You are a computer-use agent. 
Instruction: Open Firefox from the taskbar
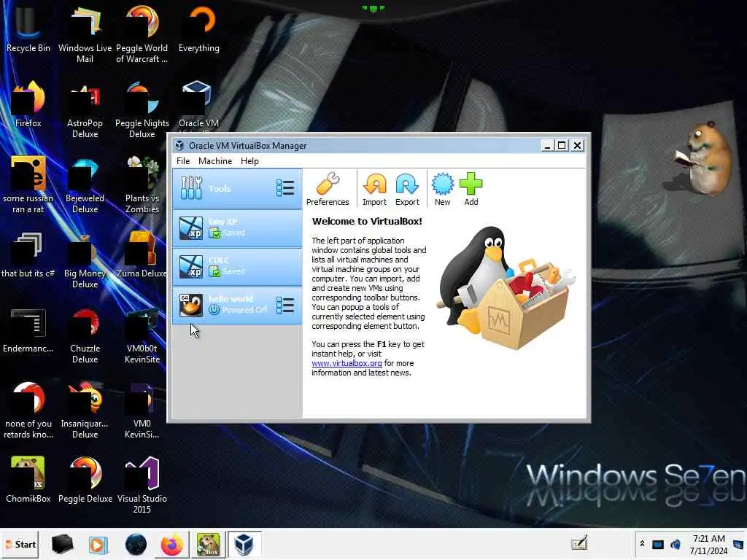[x=172, y=544]
